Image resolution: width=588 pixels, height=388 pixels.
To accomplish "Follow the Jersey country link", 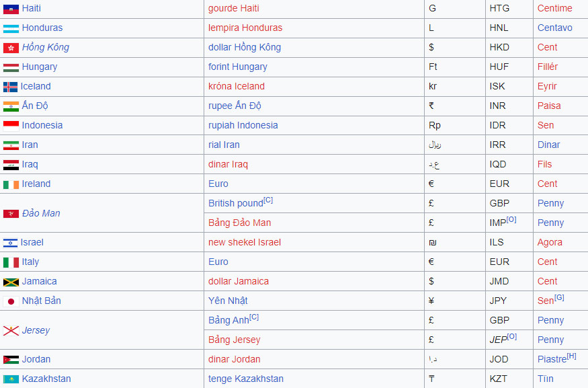I will pos(36,331).
